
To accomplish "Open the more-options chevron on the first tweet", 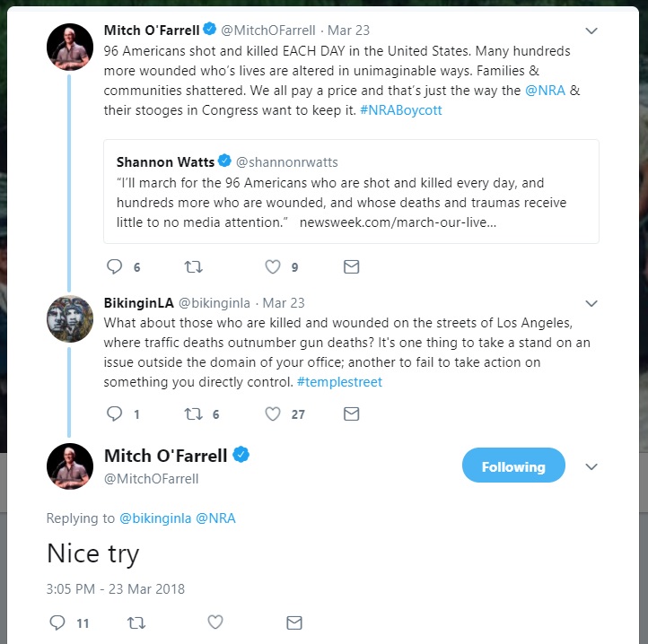I will pyautogui.click(x=591, y=30).
